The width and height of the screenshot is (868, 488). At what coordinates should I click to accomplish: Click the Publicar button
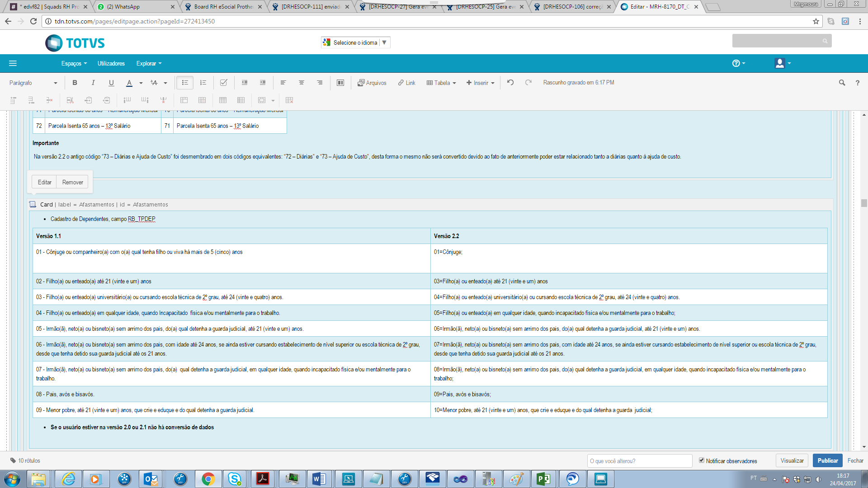827,460
